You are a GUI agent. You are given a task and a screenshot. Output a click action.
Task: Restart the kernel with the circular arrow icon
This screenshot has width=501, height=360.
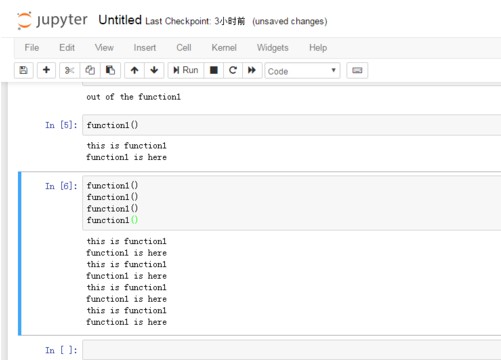233,70
